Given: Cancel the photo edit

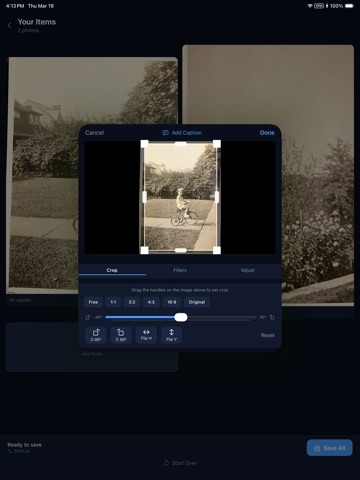Looking at the screenshot, I should click(x=94, y=133).
